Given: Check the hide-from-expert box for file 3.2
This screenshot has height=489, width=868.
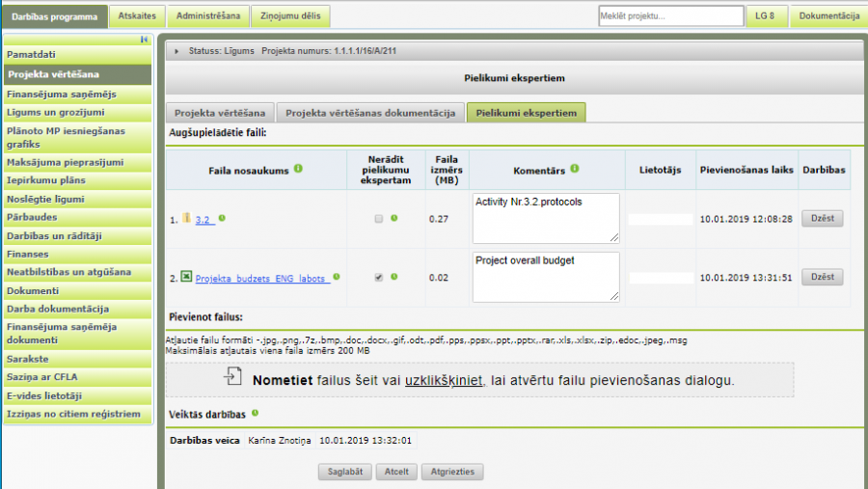Looking at the screenshot, I should 379,219.
